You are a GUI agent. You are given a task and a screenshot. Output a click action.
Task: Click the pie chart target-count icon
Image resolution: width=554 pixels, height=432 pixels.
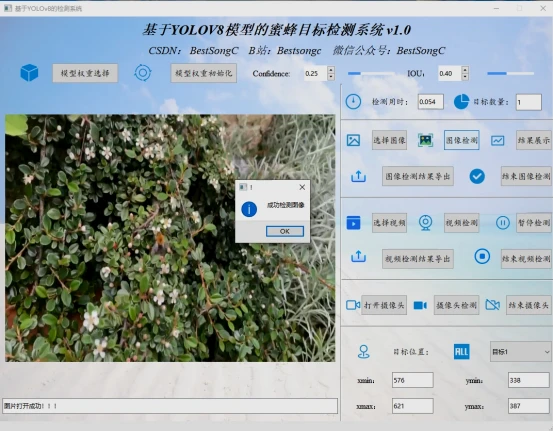(x=461, y=102)
